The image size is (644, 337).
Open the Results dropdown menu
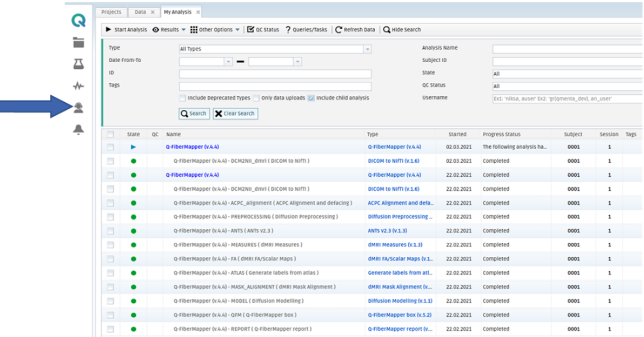point(169,30)
